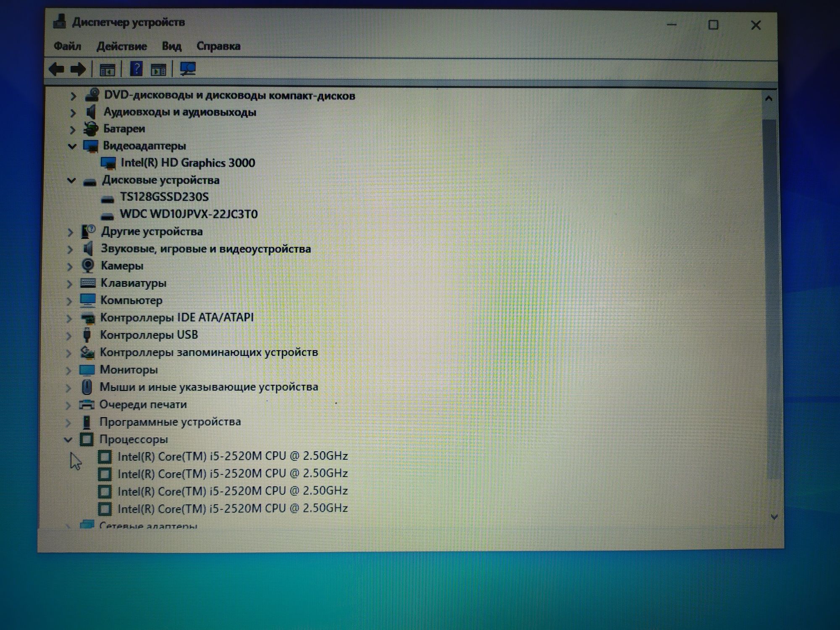Collapse the Видеоадаптеры category
This screenshot has height=630, width=840.
coord(72,146)
